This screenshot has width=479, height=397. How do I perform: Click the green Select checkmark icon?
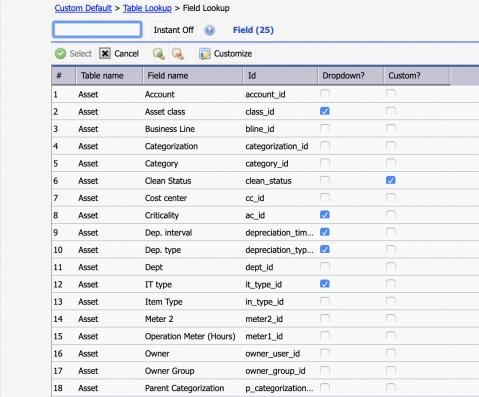[60, 53]
